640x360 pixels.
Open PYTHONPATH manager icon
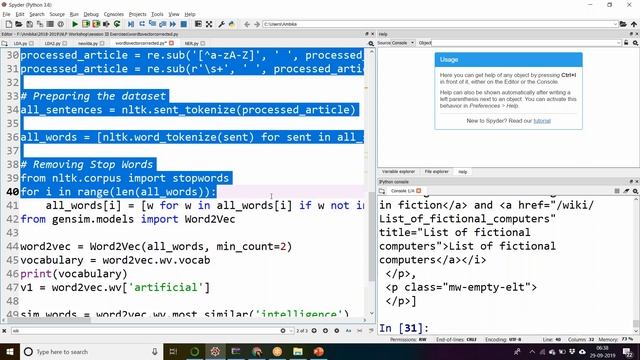click(232, 24)
